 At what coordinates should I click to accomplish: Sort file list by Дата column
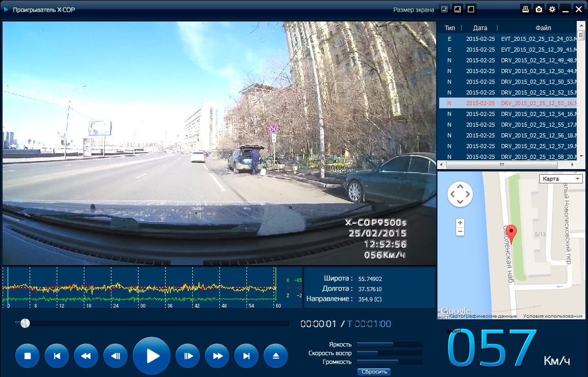480,28
